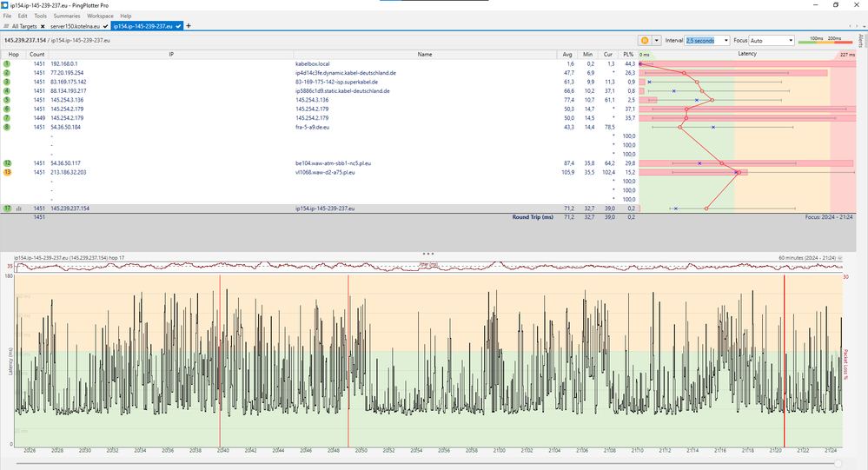Image resolution: width=868 pixels, height=470 pixels.
Task: Open the Edit menu
Action: point(23,16)
